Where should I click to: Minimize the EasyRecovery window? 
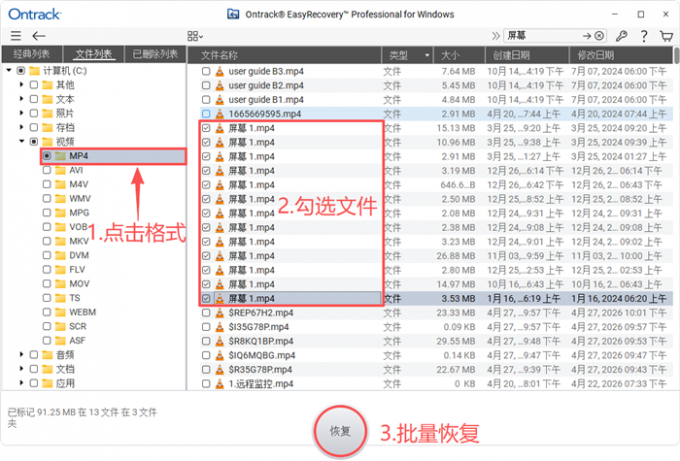point(615,14)
